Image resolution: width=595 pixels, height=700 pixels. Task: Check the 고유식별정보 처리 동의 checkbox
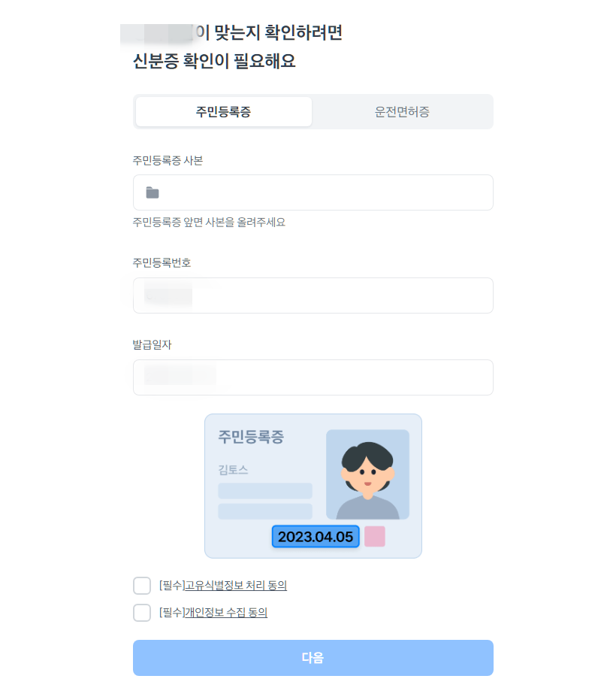(x=142, y=585)
